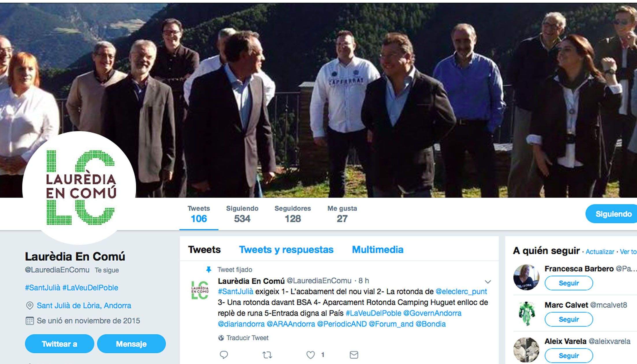
Task: Click the Twittear a button
Action: click(x=60, y=344)
